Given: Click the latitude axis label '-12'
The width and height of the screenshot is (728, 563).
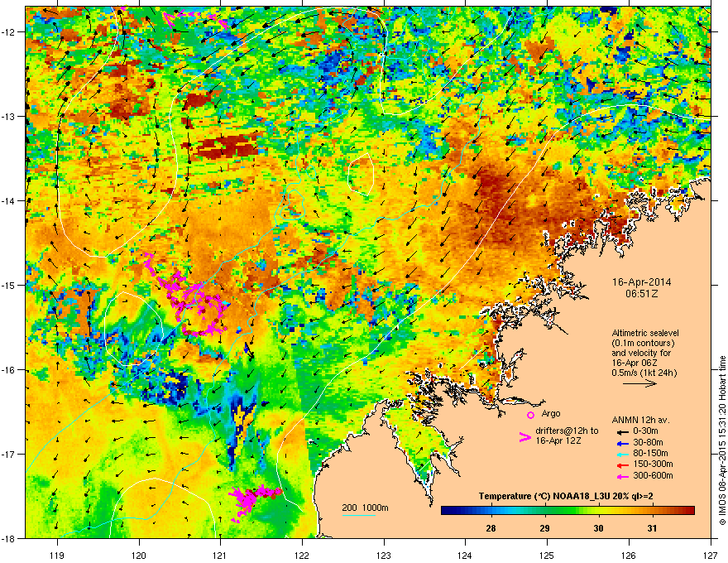Looking at the screenshot, I should (x=9, y=32).
